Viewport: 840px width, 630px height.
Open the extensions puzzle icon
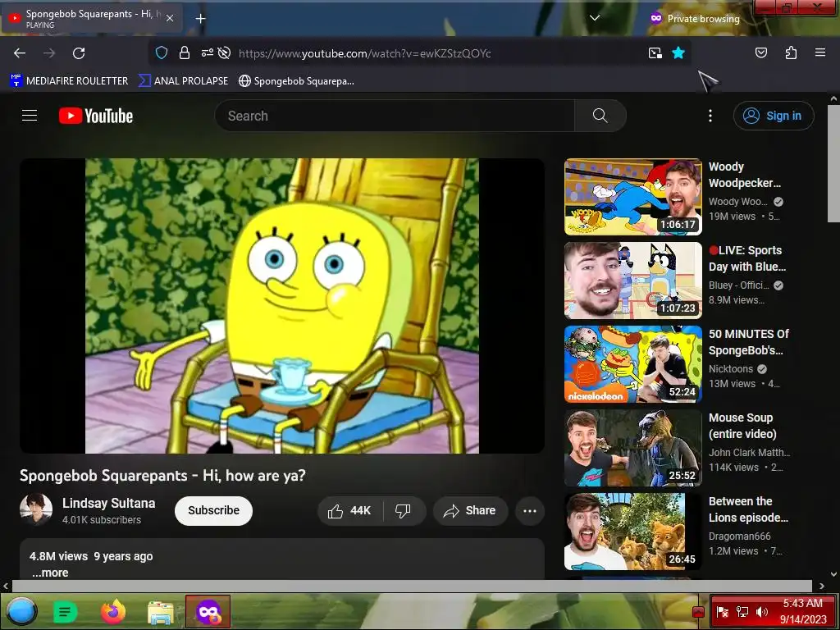click(791, 52)
